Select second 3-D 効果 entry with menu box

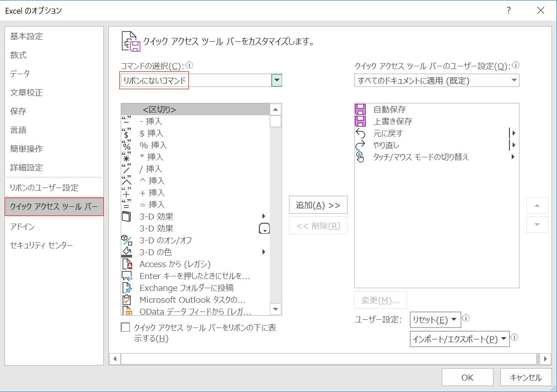pyautogui.click(x=195, y=228)
